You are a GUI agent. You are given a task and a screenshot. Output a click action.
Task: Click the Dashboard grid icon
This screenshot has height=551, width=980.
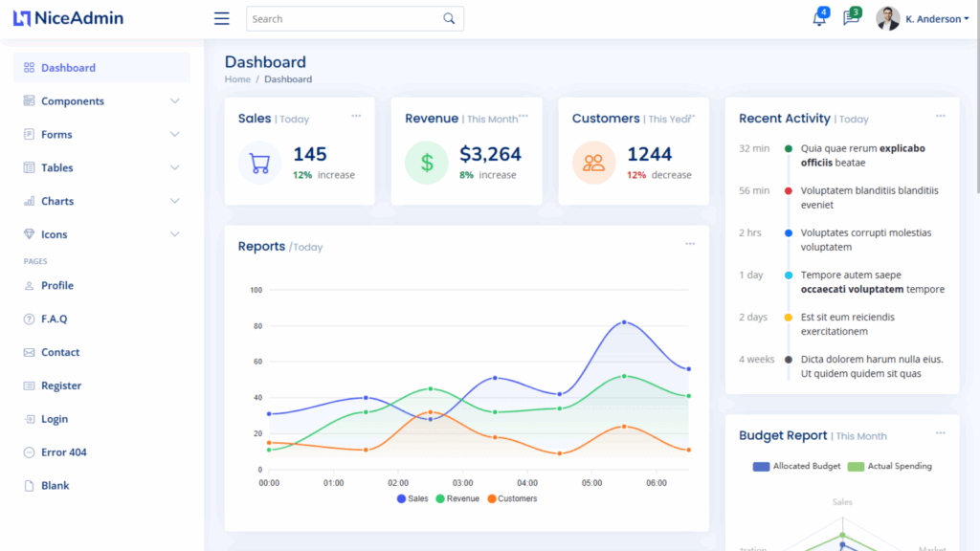tap(29, 68)
